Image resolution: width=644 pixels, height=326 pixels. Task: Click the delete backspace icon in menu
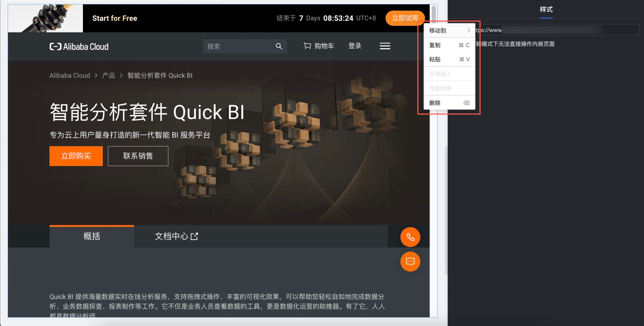pyautogui.click(x=466, y=103)
